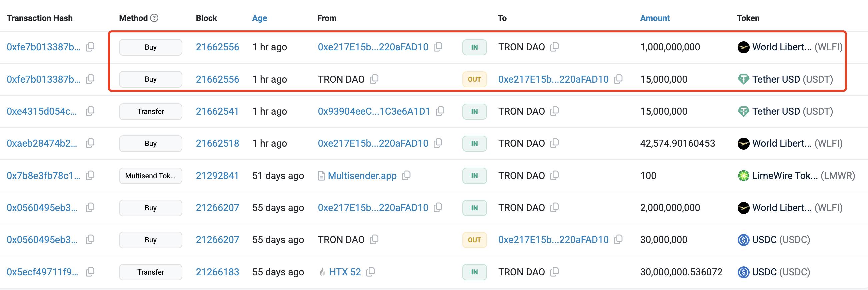The height and width of the screenshot is (290, 868).
Task: Click the contract icon beside Multisender.app
Action: pos(321,176)
